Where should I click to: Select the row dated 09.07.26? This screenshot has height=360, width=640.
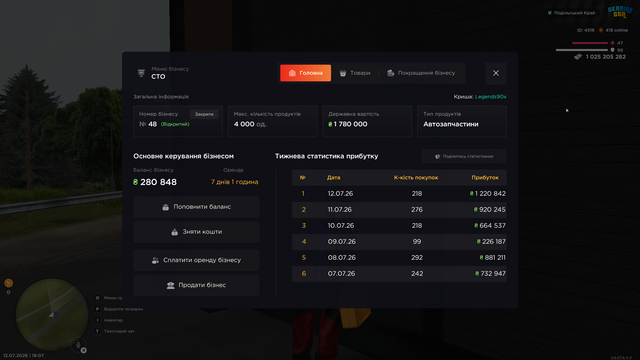coord(399,242)
